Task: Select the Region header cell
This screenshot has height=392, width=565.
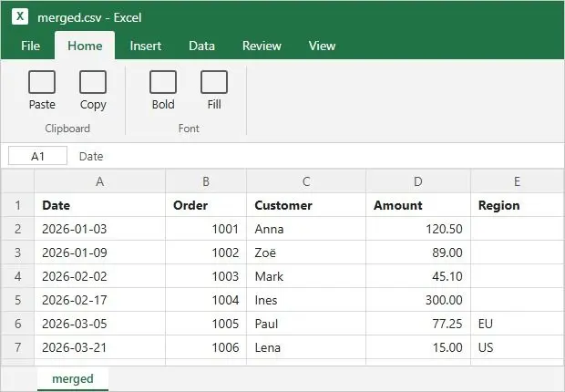Action: [x=518, y=205]
